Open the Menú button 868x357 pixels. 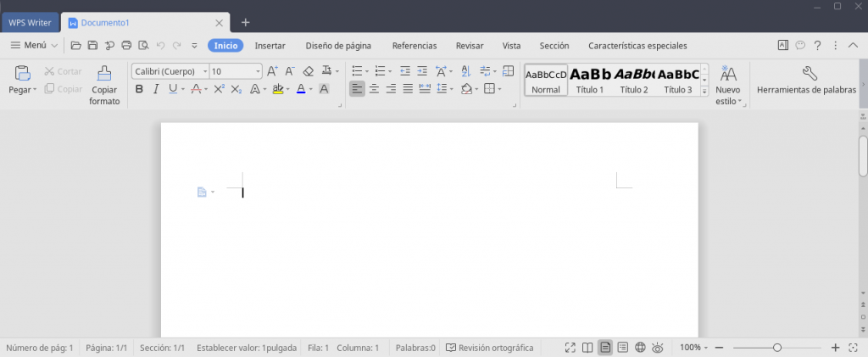[x=34, y=46]
